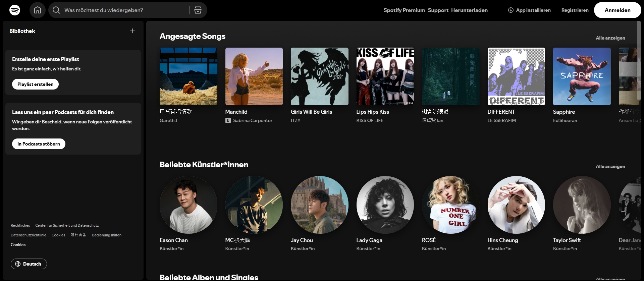Click App installieren
644x281 pixels.
tap(529, 10)
